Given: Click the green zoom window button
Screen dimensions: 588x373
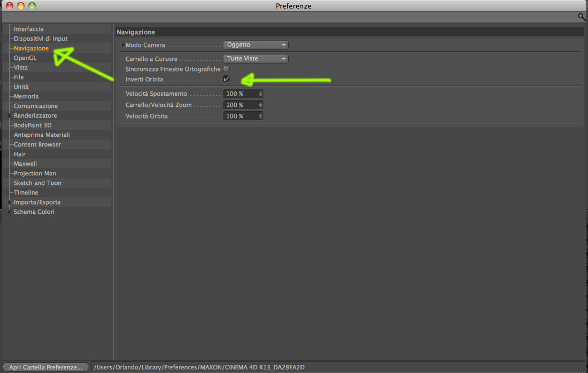Looking at the screenshot, I should click(32, 6).
